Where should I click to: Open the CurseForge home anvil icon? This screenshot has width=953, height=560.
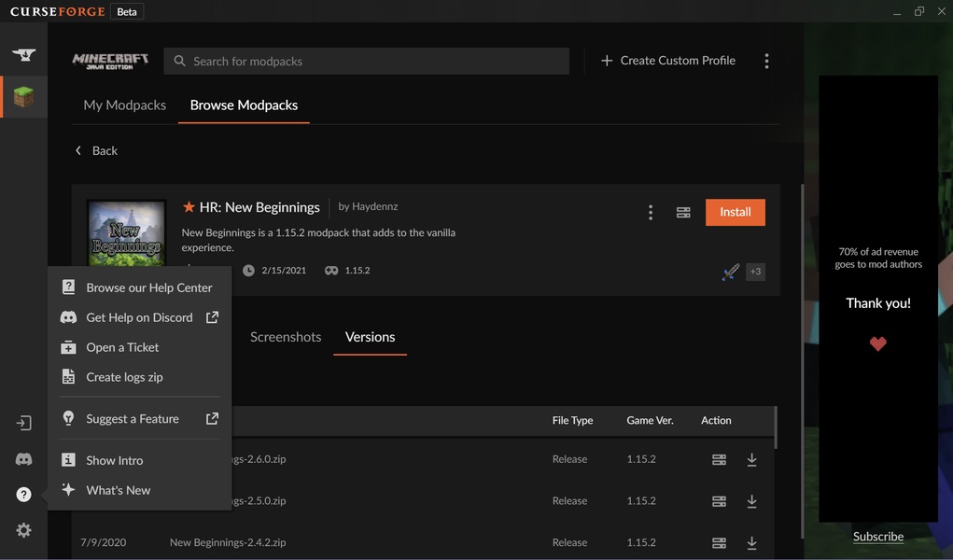click(x=23, y=55)
